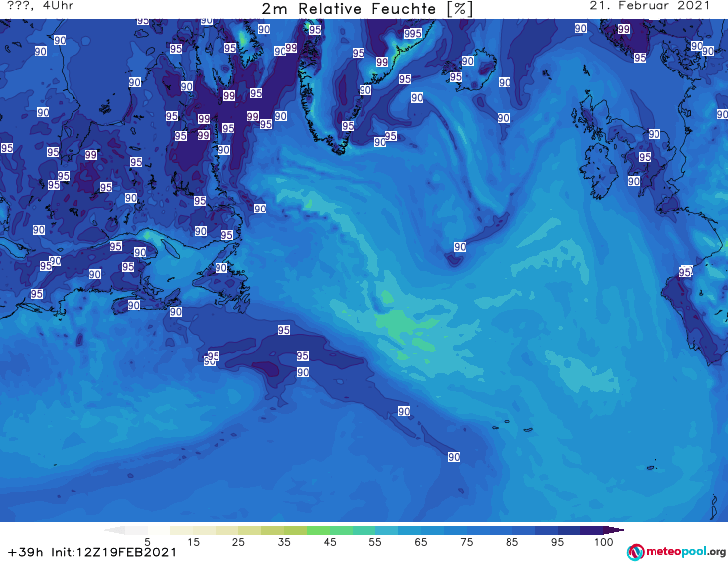
Task: Select the date '21. Februar 2021'
Action: pyautogui.click(x=650, y=6)
